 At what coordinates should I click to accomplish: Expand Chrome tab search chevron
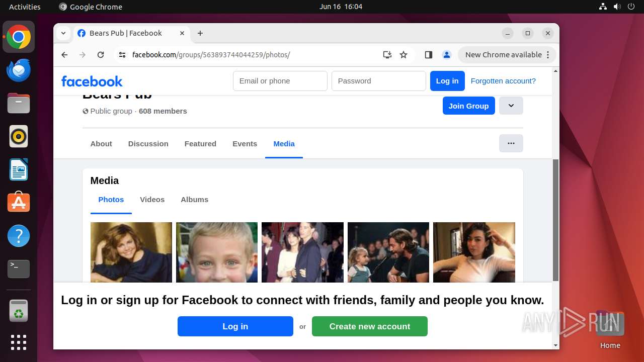tap(63, 33)
